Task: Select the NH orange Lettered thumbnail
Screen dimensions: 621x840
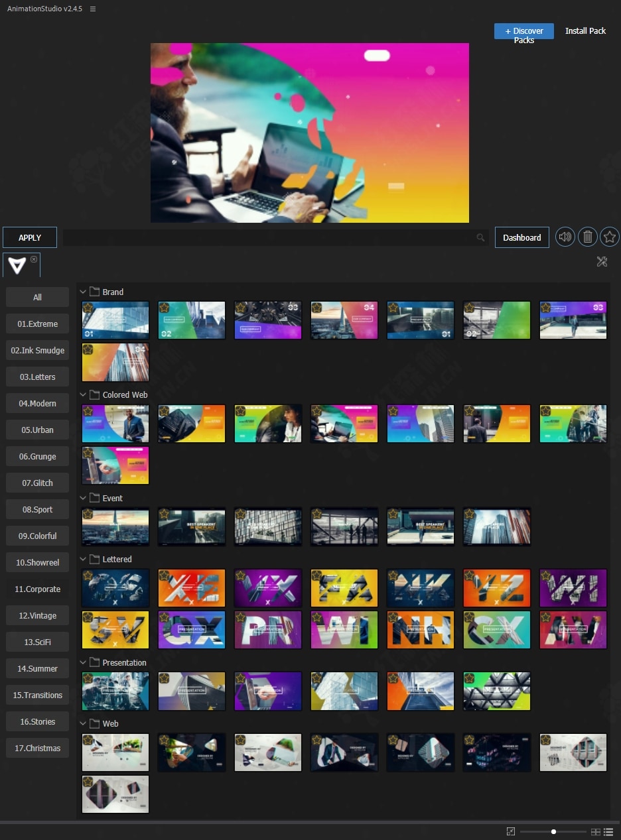Action: pyautogui.click(x=421, y=630)
